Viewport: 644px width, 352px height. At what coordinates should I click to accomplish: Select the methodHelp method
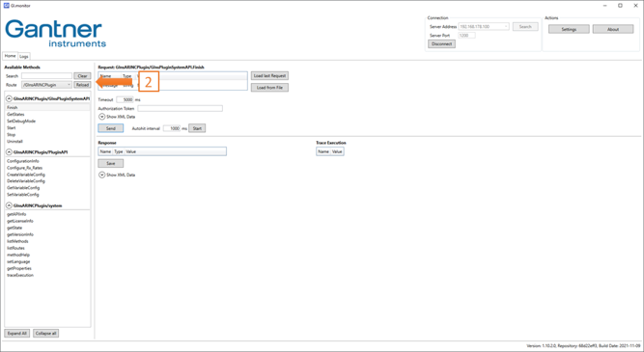coord(18,255)
